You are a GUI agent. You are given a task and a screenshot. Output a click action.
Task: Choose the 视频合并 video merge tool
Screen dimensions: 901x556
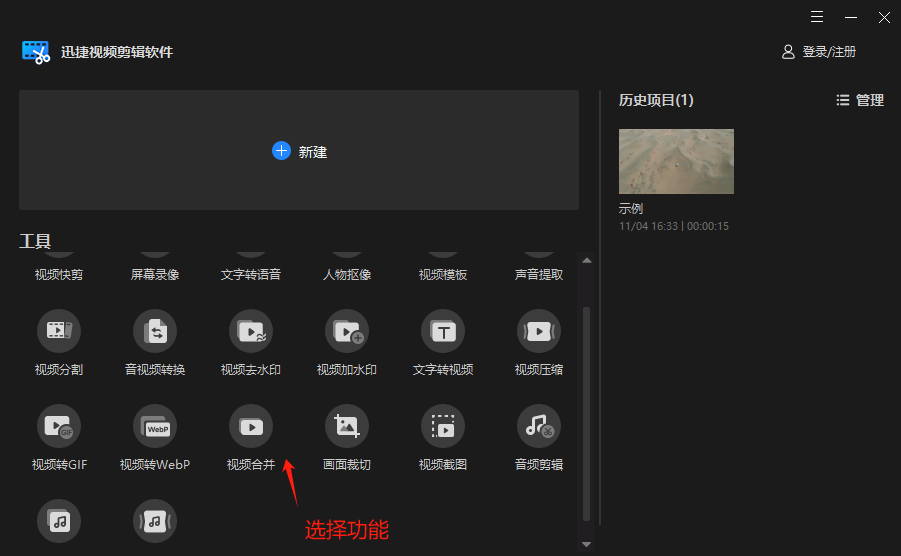[251, 426]
